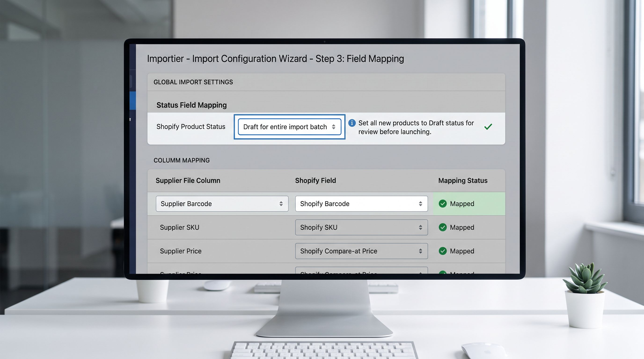Click the Mapped check icon in Supplier Price row
This screenshot has height=359, width=644.
(443, 251)
